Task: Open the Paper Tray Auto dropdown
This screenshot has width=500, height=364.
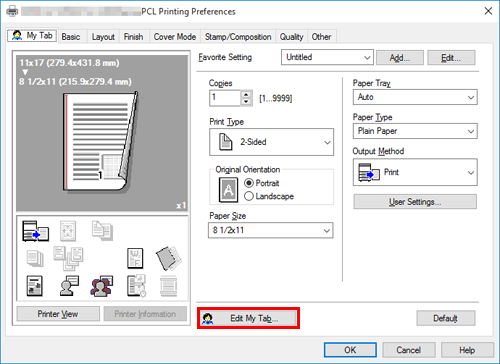Action: coord(415,97)
